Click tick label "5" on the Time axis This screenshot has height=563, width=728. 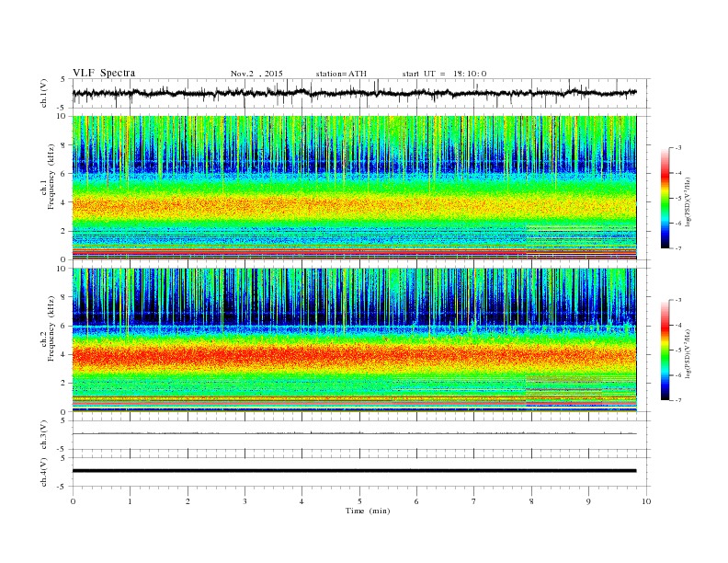359,501
